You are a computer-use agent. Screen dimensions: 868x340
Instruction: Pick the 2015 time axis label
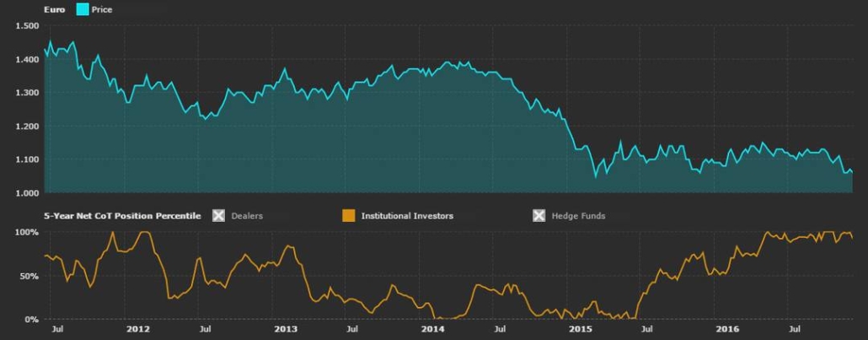(581, 329)
